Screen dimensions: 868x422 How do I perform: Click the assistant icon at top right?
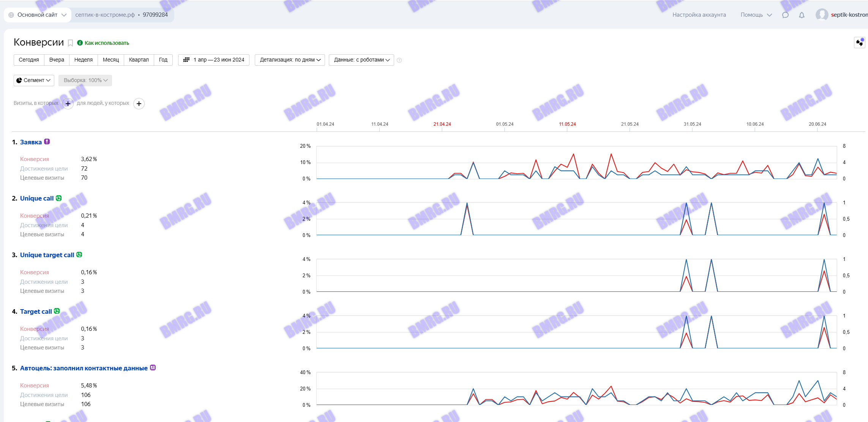coord(859,43)
